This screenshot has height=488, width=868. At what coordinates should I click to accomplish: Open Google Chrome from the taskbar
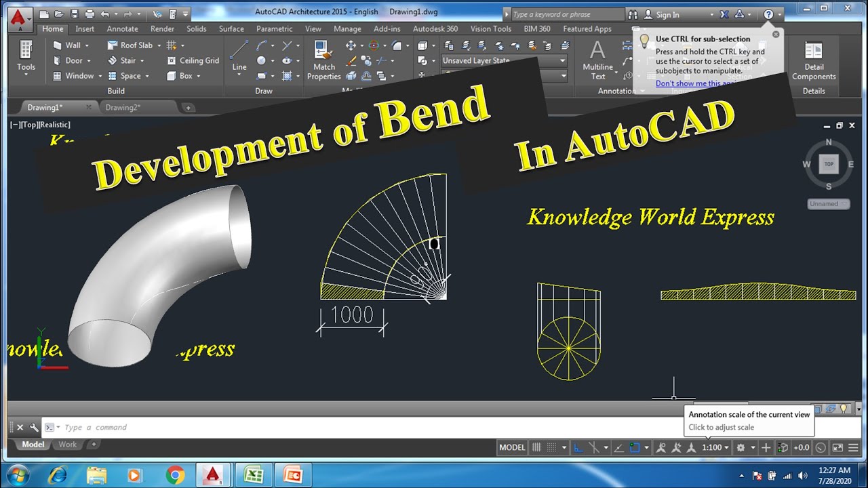coord(174,475)
